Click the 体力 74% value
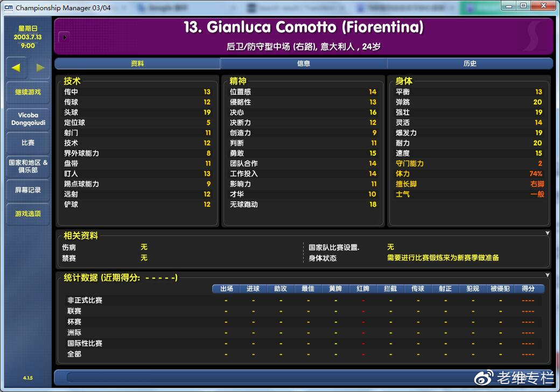This screenshot has width=560, height=392. pyautogui.click(x=536, y=173)
